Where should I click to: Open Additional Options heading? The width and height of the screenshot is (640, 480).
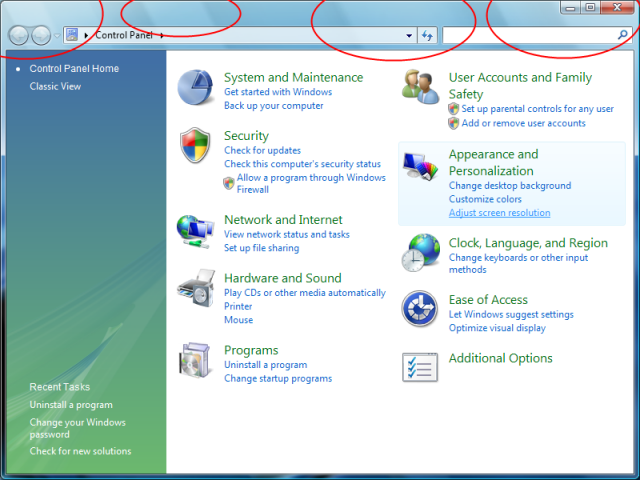(500, 358)
